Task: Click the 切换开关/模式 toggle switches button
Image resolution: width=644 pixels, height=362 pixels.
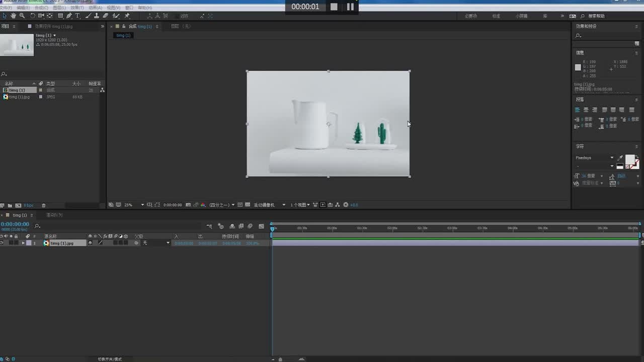Action: click(x=110, y=359)
